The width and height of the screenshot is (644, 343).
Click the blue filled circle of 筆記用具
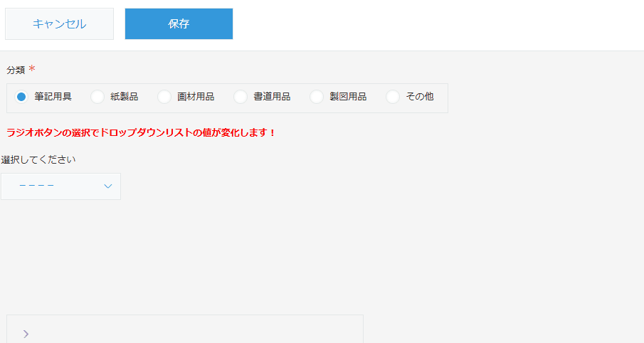tap(21, 97)
